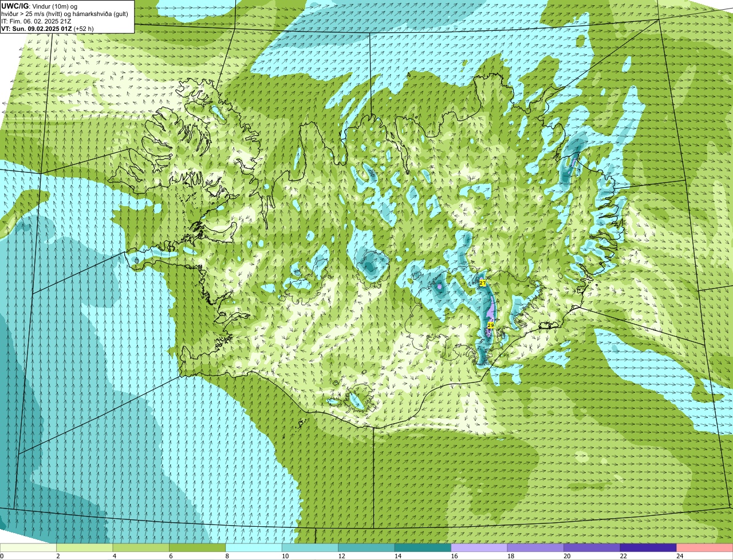The image size is (733, 560).
Task: Select the 4–6 m/s green legend swatch
Action: click(x=141, y=548)
